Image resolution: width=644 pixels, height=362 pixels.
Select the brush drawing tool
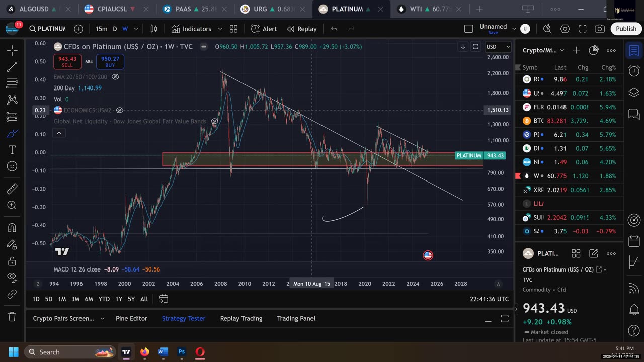pyautogui.click(x=12, y=133)
